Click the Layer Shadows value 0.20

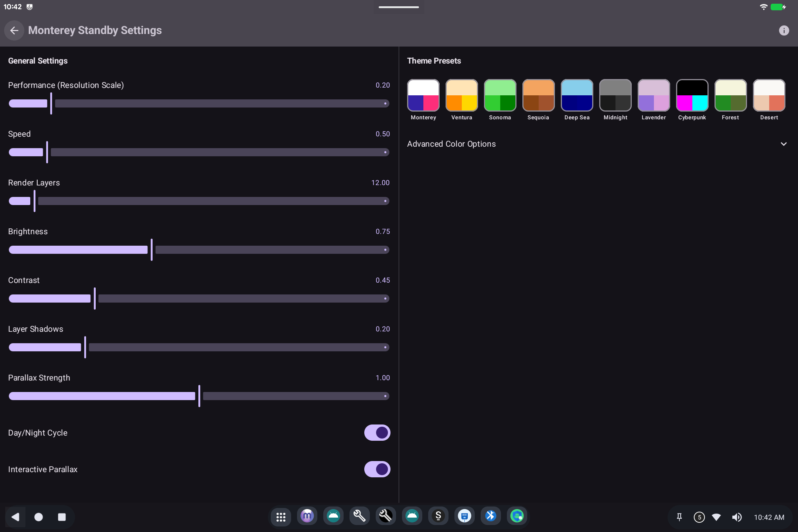(x=383, y=329)
